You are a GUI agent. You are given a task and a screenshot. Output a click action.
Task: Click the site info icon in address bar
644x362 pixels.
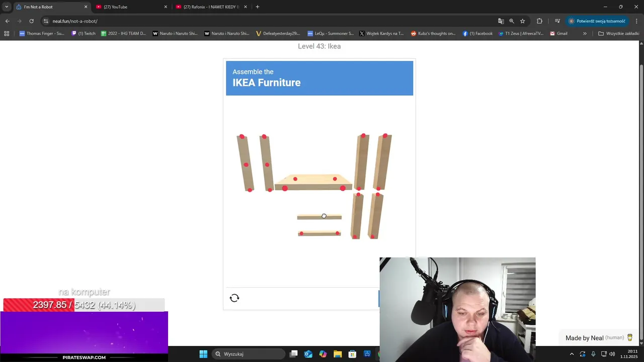click(46, 21)
